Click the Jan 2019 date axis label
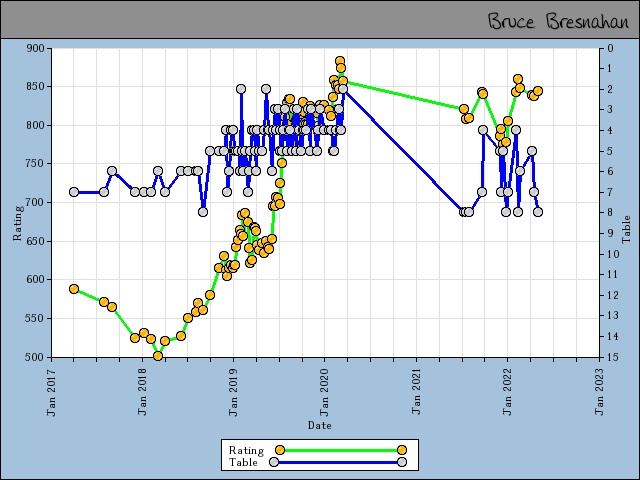Image resolution: width=640 pixels, height=480 pixels. (233, 393)
